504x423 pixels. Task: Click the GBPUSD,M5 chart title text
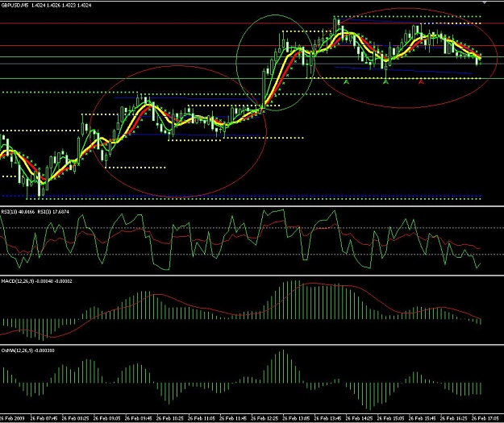[x=15, y=5]
